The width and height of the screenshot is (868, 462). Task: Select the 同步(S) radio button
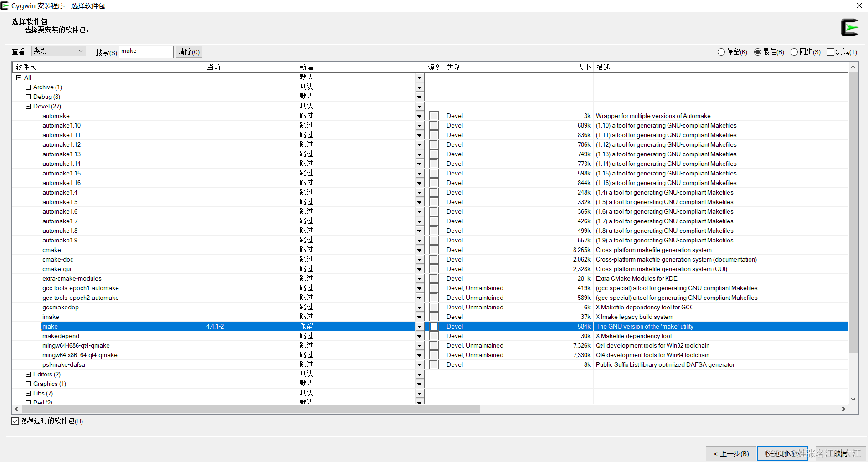794,52
